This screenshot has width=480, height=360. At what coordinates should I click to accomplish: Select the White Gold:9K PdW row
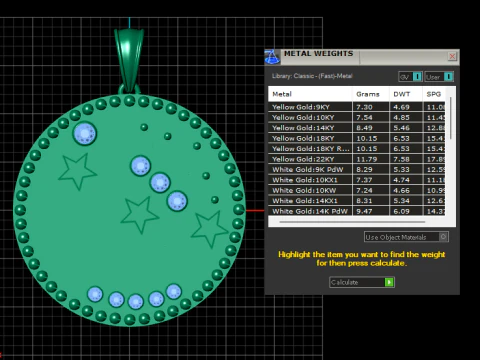click(x=357, y=169)
